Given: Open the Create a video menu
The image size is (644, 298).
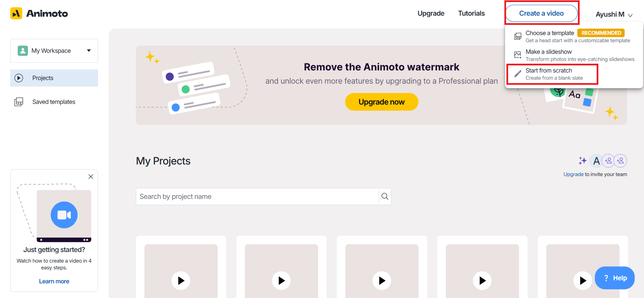Looking at the screenshot, I should [x=541, y=13].
